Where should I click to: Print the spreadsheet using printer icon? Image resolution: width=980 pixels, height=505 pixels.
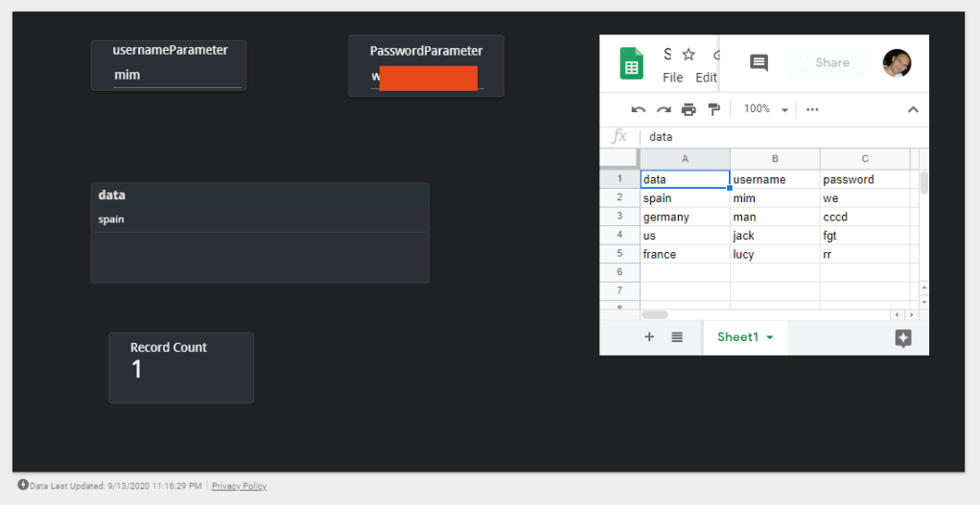pos(688,109)
